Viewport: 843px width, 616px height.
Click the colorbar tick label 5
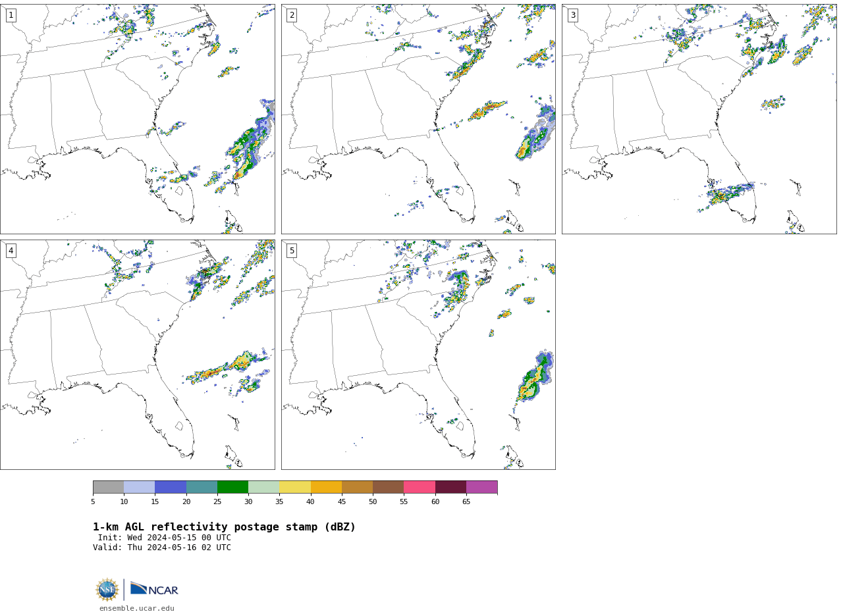(x=93, y=502)
